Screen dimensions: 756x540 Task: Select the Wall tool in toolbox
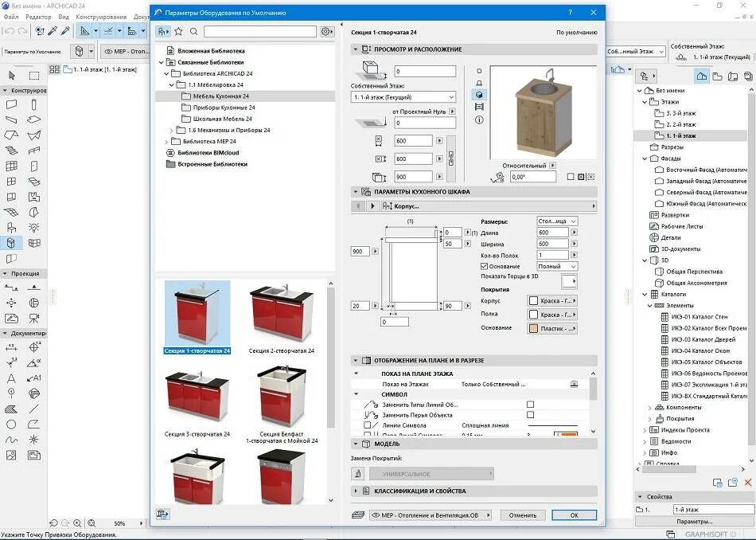[x=12, y=104]
